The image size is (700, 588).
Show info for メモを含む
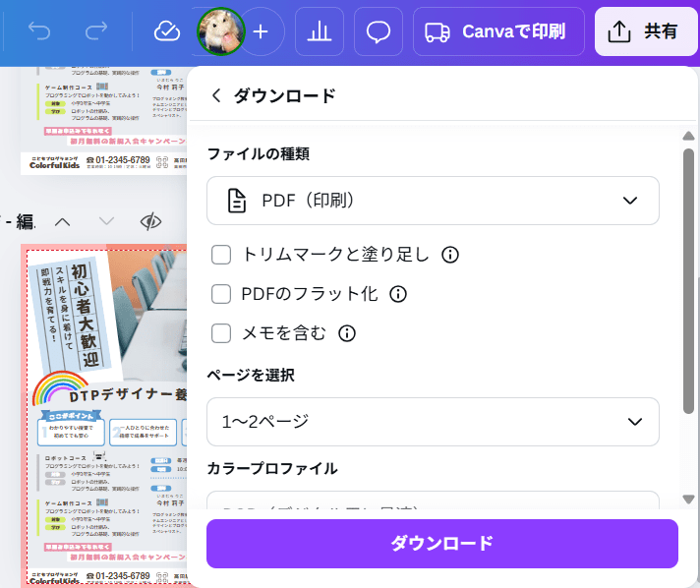point(347,333)
